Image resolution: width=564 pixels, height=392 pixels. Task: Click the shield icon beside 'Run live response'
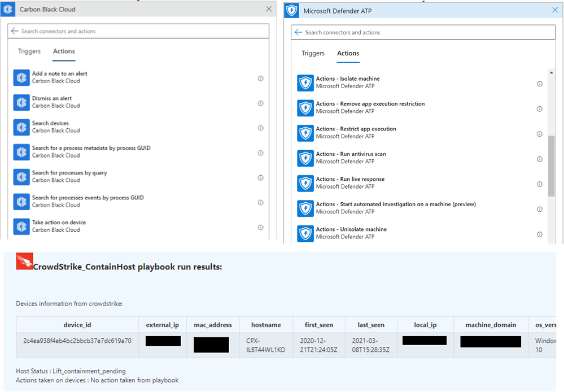[305, 184]
